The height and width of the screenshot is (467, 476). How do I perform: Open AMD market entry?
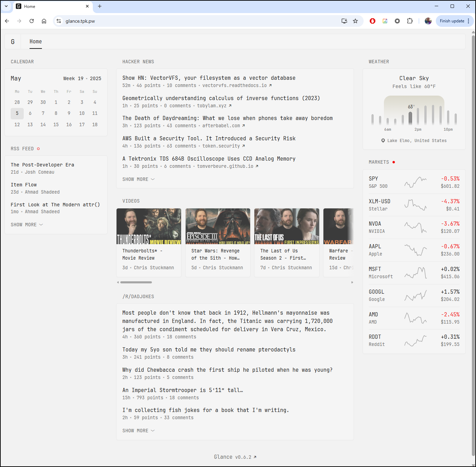coord(414,318)
